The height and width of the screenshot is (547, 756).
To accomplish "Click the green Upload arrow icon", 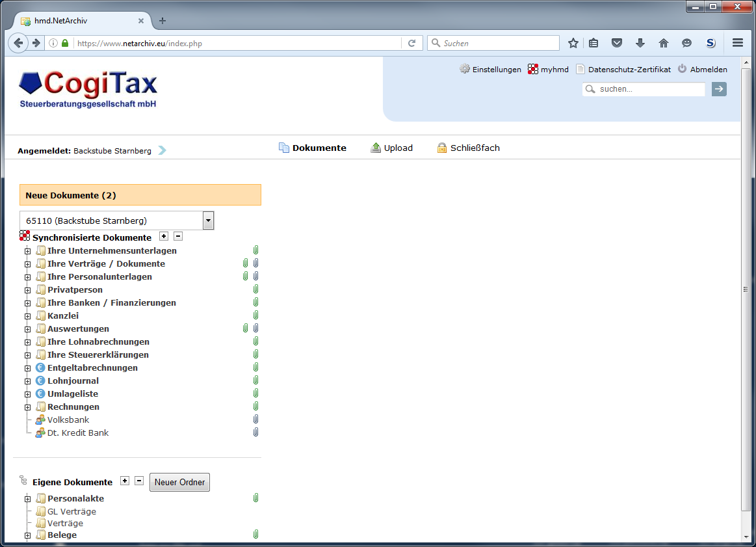I will point(375,147).
